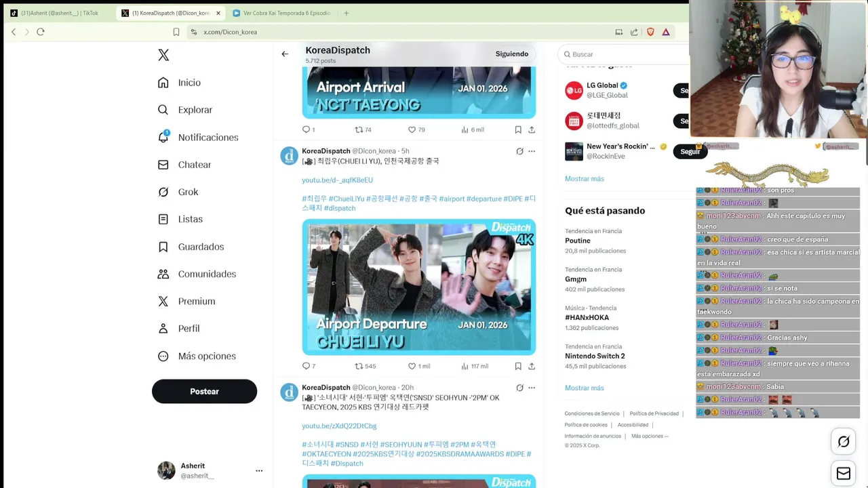Open Premium in sidebar

[x=186, y=301]
